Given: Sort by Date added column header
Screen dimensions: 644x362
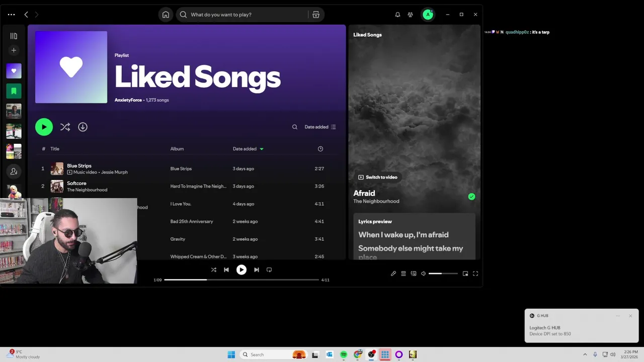Looking at the screenshot, I should point(248,149).
